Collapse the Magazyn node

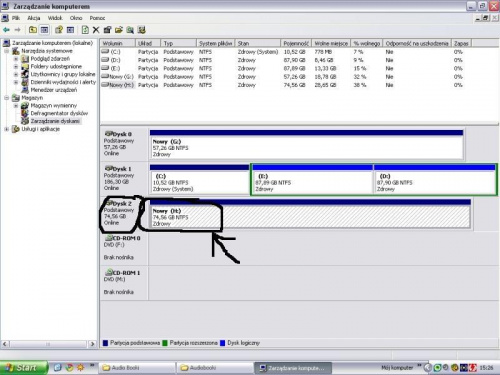[x=6, y=98]
